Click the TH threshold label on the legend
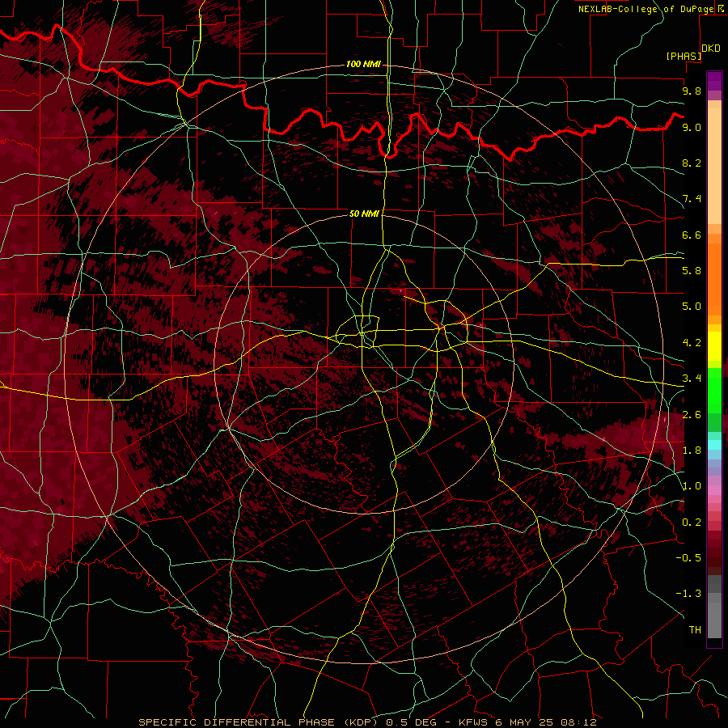 (695, 630)
